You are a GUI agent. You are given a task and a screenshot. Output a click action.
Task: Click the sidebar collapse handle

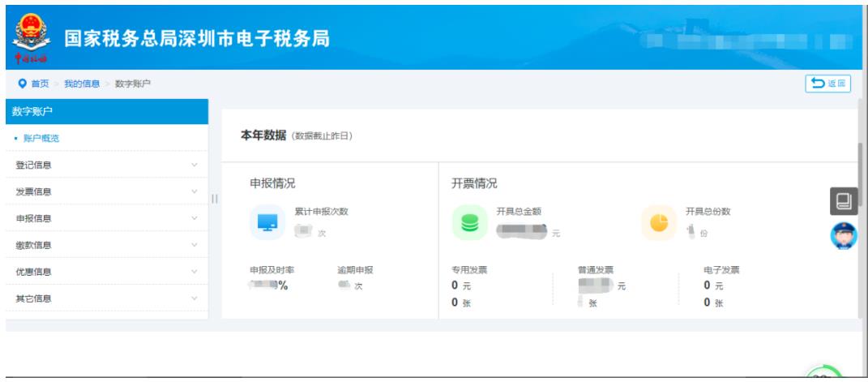pos(215,199)
